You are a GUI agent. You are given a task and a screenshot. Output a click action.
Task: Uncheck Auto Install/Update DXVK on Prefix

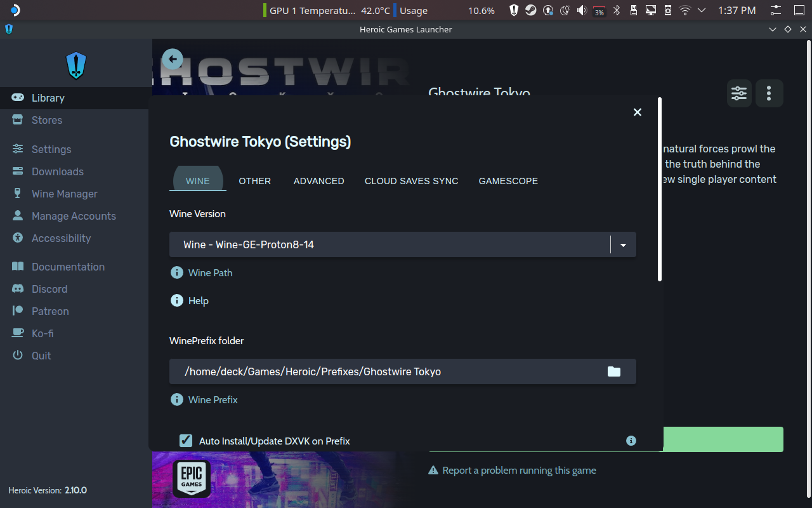(x=186, y=440)
